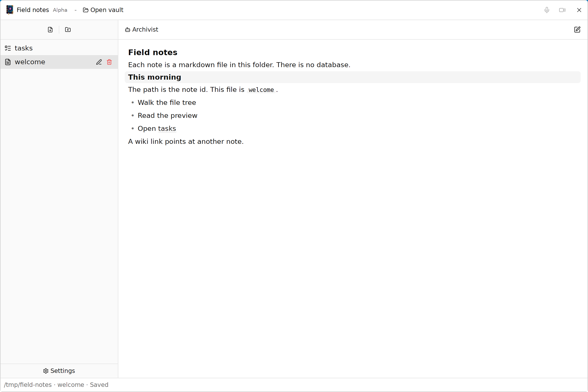Screen dimensions: 588x392
Task: Click the status bar path /tmp/field-notes
Action: pos(28,385)
